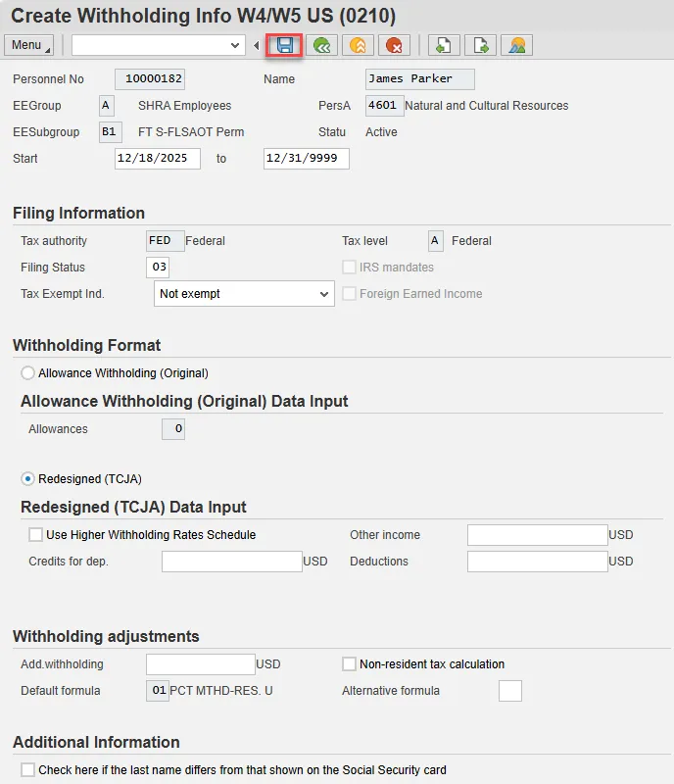Click the green Back icon

click(319, 45)
